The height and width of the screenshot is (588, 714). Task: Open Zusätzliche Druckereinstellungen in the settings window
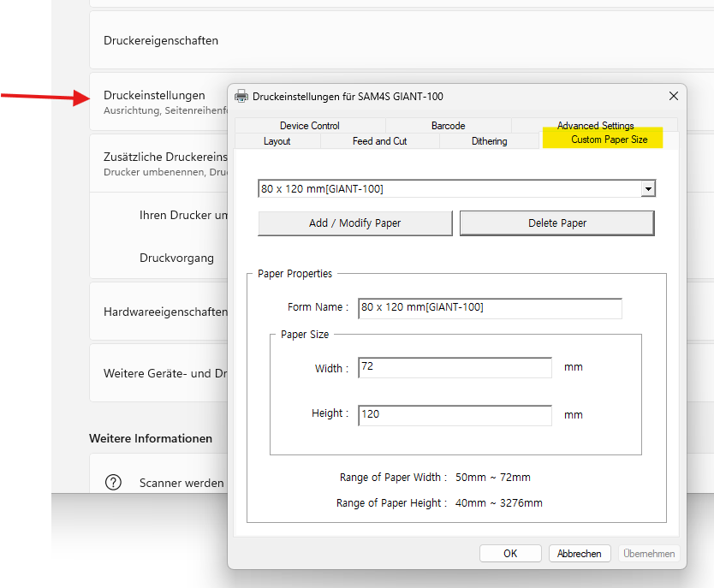(159, 163)
